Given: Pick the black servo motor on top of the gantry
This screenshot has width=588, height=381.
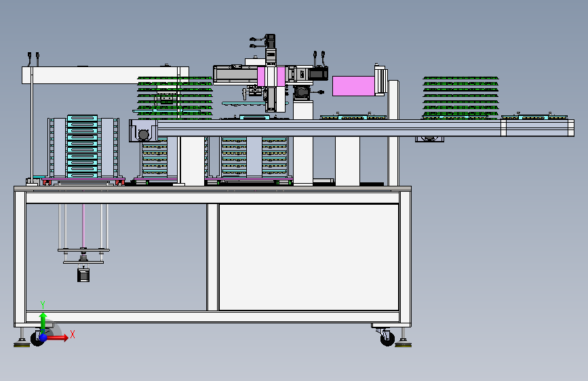Looking at the screenshot, I should click(x=271, y=41).
